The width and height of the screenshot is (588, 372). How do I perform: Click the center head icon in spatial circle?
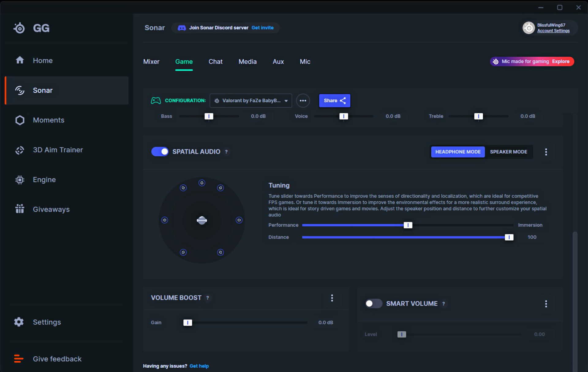(202, 220)
